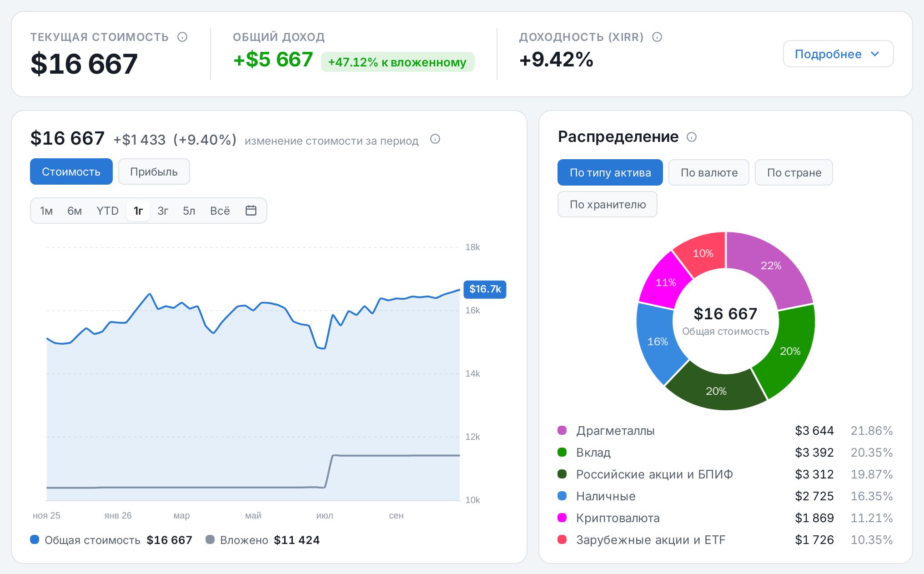Click the +47.12% к вложенному badge
Image resolution: width=924 pixels, height=574 pixels.
[397, 62]
